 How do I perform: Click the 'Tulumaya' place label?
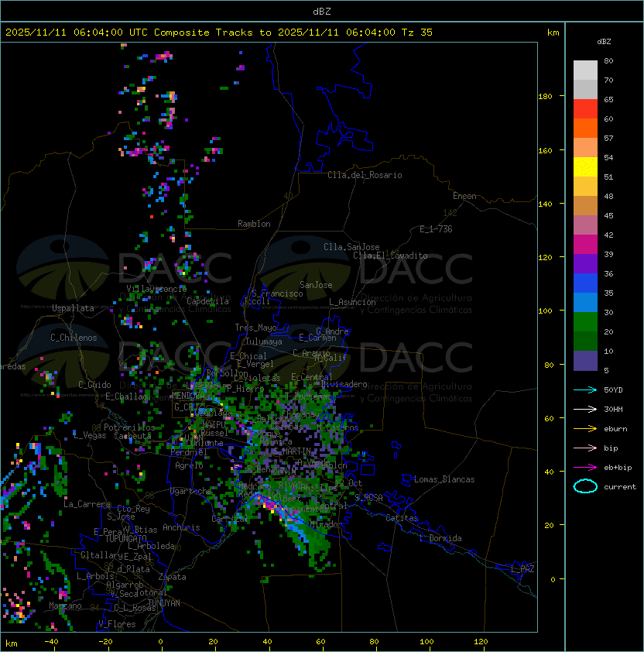(264, 341)
